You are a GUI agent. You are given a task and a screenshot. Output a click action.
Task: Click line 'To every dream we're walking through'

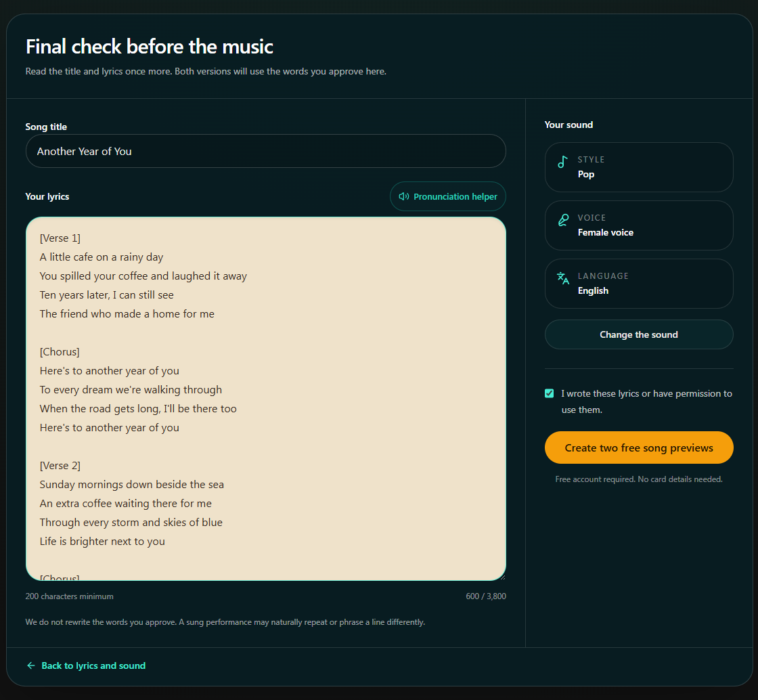131,390
